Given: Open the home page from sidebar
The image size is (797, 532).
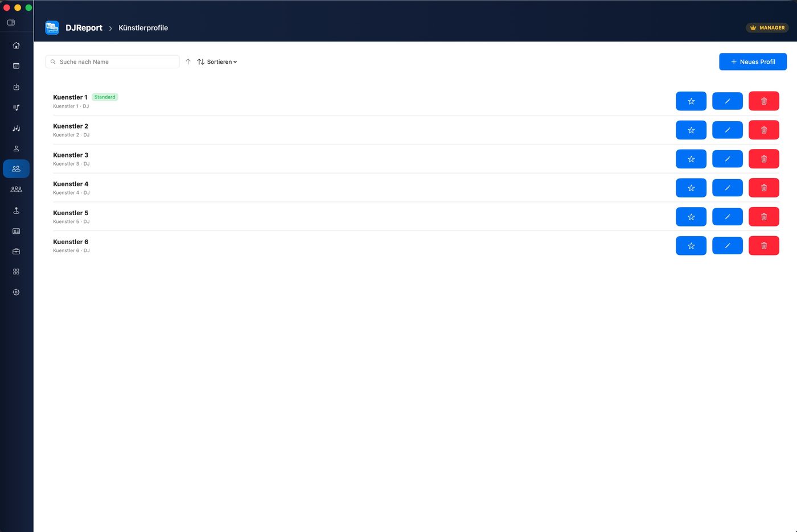Looking at the screenshot, I should coord(16,46).
